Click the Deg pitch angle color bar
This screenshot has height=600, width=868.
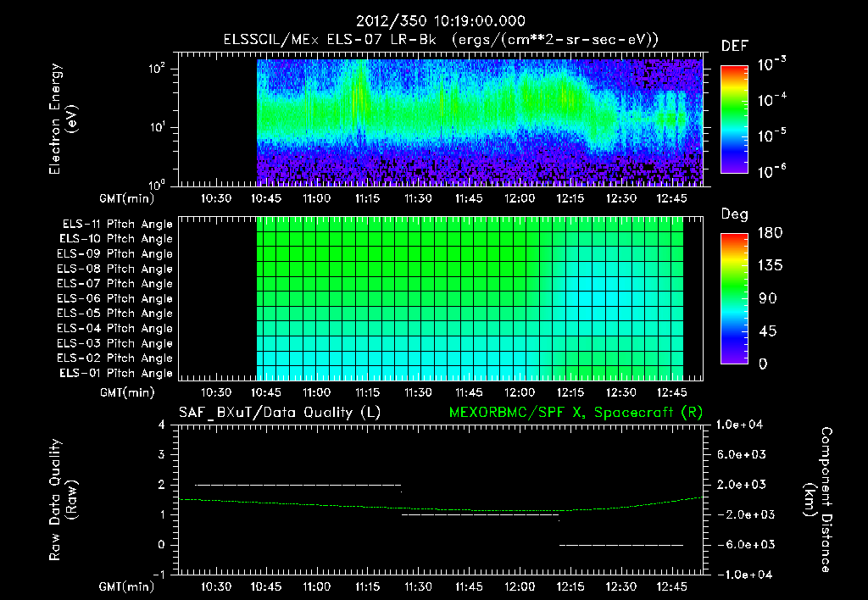[x=735, y=298]
